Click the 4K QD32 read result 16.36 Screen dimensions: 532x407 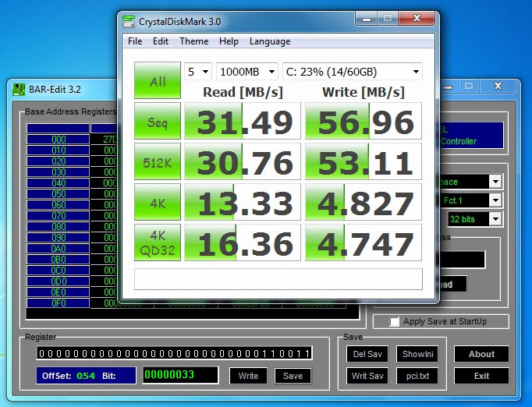pos(243,242)
